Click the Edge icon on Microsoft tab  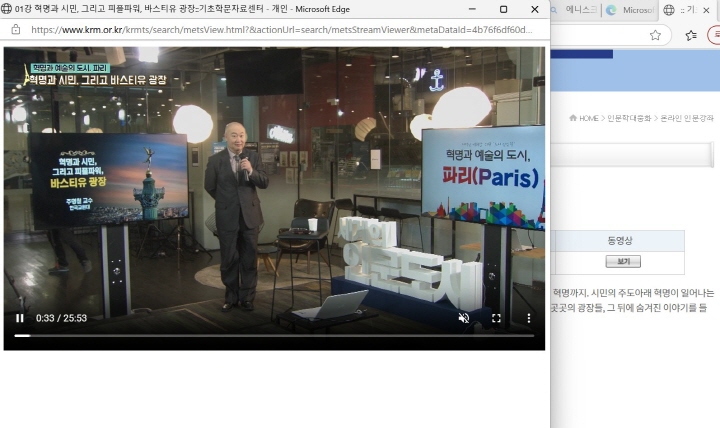[x=611, y=10]
